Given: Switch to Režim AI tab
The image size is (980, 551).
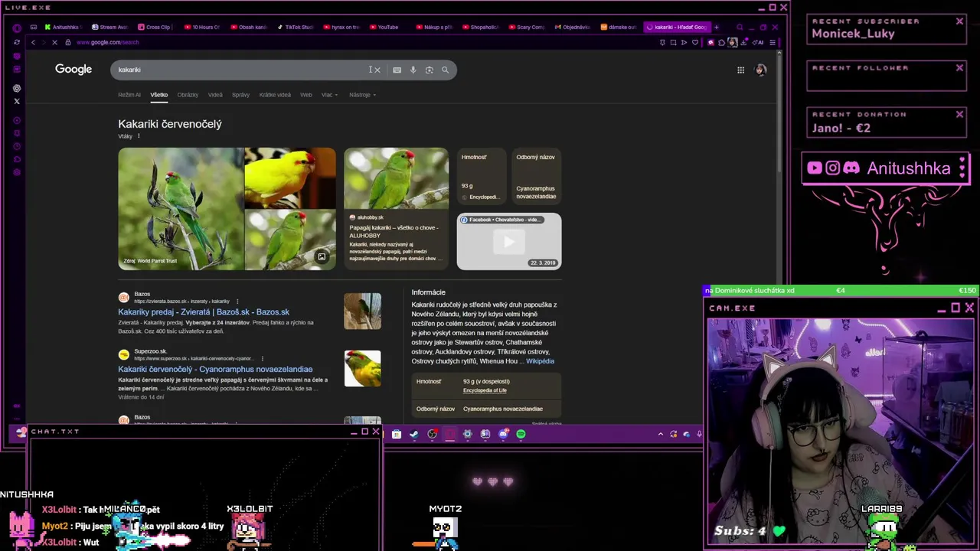Looking at the screenshot, I should point(129,95).
